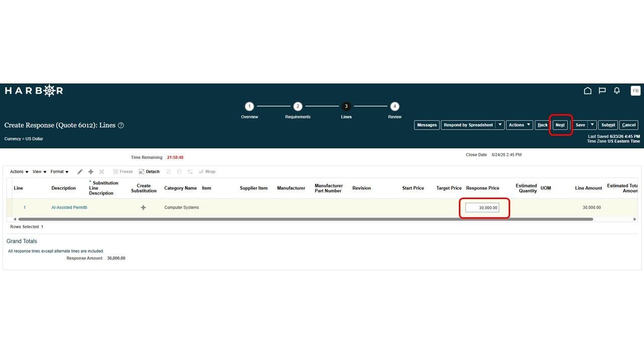Click Computer Systems category cell

pos(182,208)
